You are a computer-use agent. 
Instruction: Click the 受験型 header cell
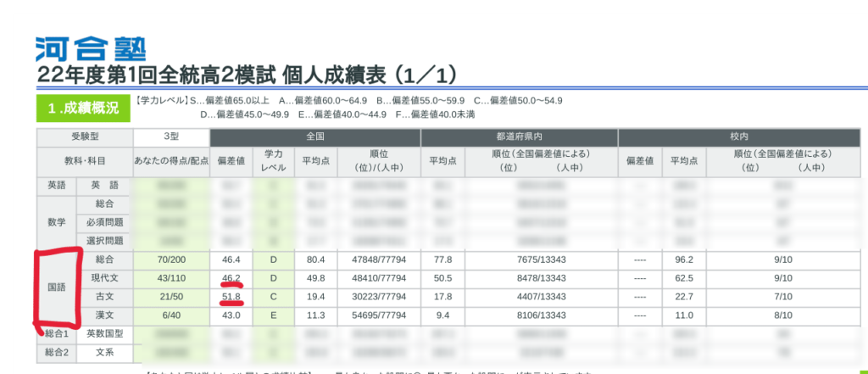click(85, 137)
